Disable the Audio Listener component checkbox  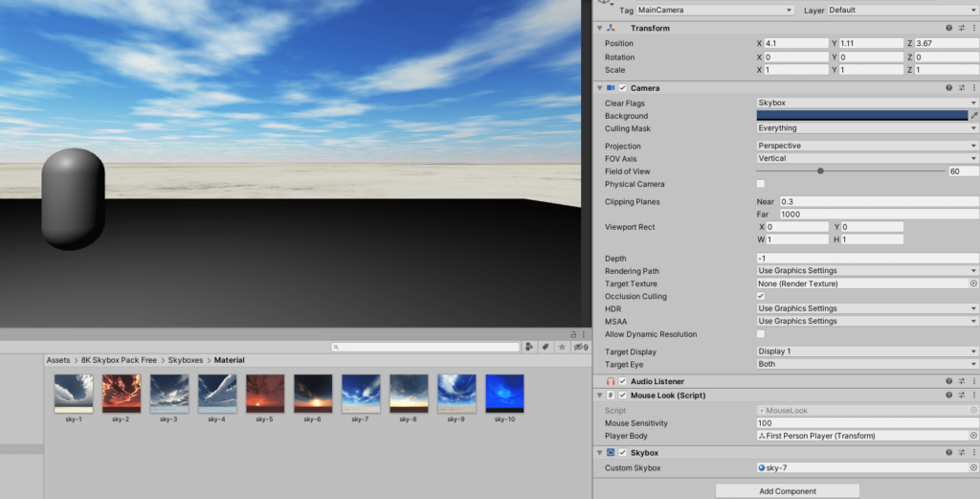coord(622,381)
